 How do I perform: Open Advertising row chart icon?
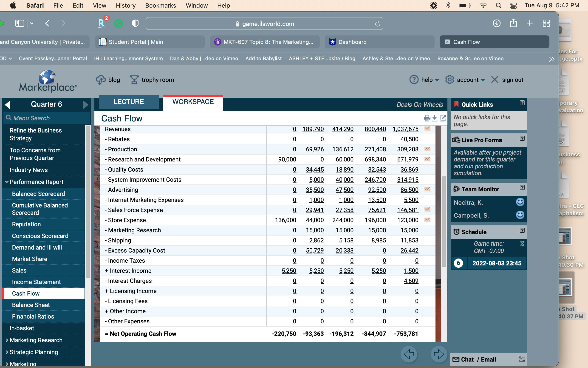(427, 189)
